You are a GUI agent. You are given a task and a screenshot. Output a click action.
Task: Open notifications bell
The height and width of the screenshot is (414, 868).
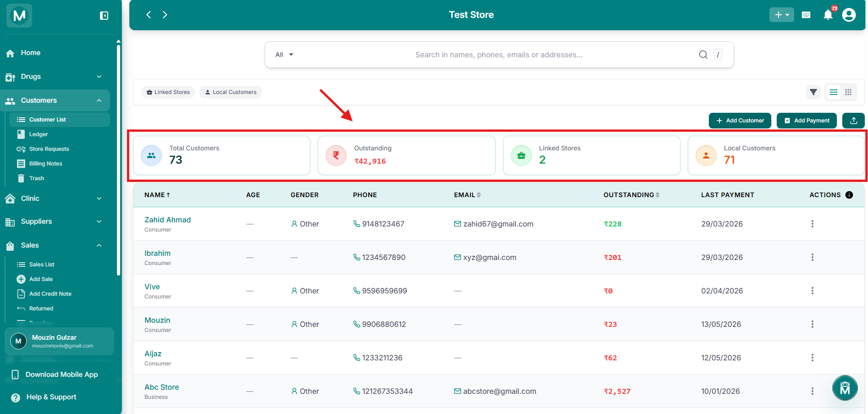point(828,15)
